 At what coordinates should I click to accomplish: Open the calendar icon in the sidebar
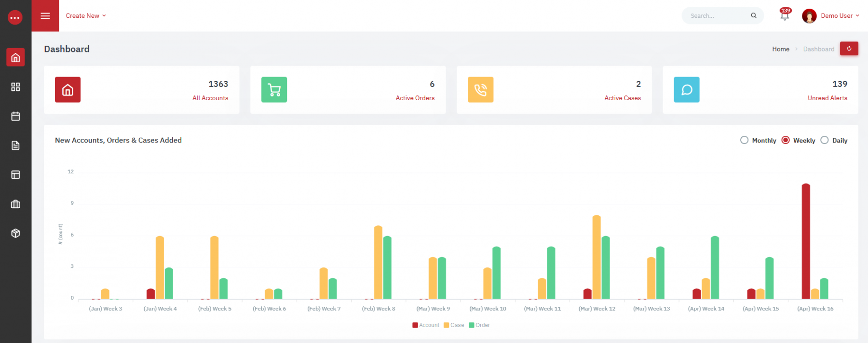15,116
